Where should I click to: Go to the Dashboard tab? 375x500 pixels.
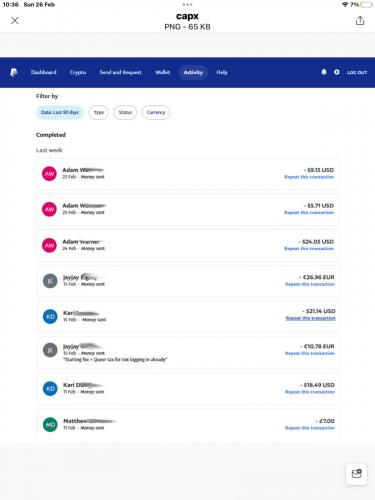click(x=43, y=72)
